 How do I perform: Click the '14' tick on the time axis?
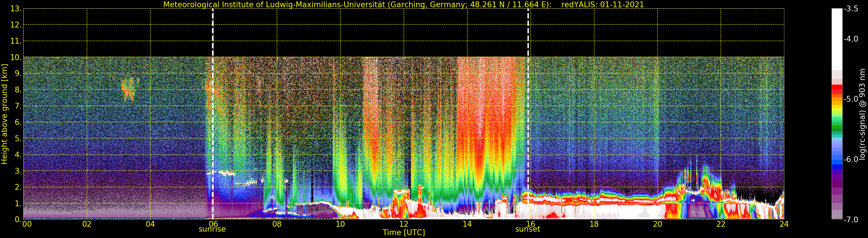(467, 224)
